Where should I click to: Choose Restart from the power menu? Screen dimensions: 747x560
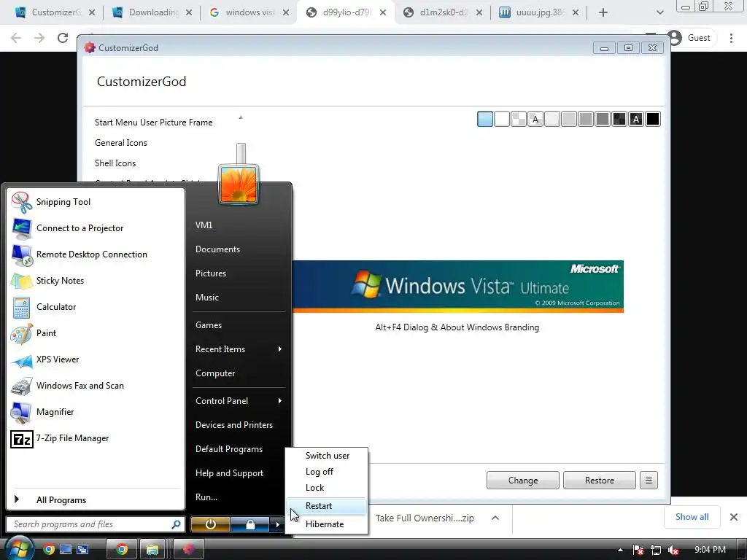pyautogui.click(x=327, y=506)
